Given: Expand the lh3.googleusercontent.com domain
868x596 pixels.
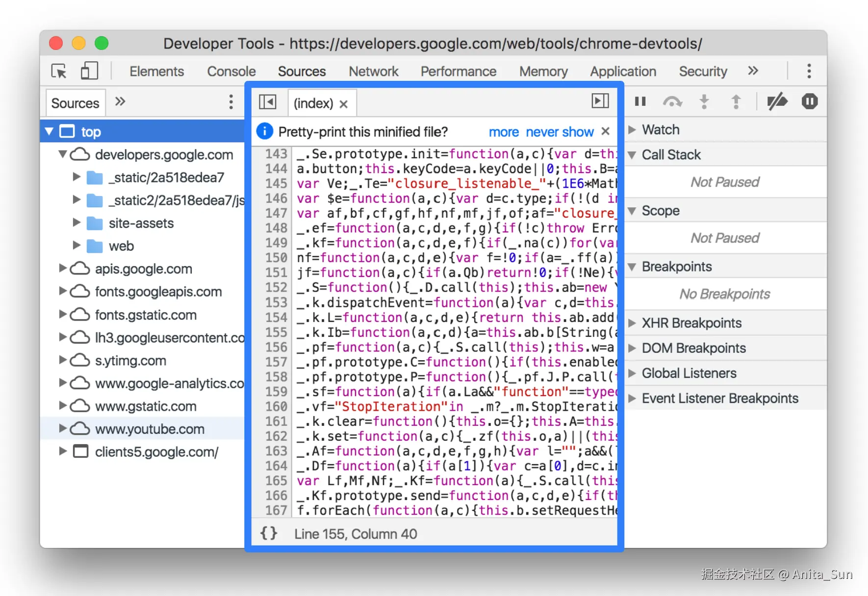Looking at the screenshot, I should pos(62,337).
